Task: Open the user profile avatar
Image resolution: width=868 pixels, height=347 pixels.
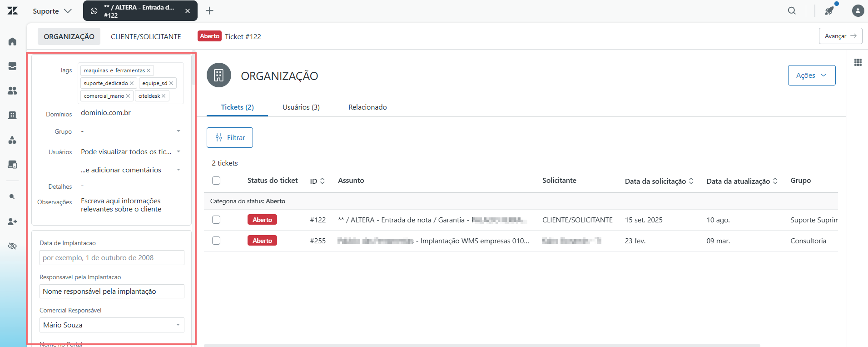Action: (858, 10)
